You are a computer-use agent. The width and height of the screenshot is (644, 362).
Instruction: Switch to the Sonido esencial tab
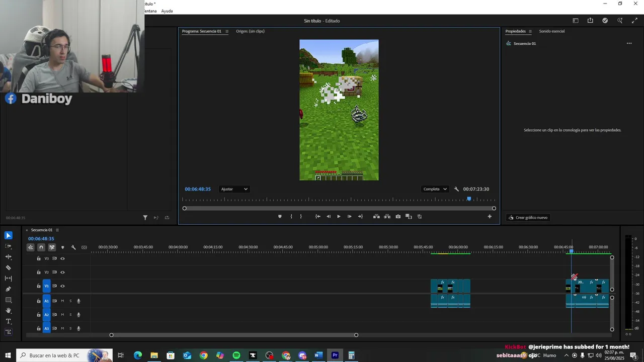click(551, 31)
